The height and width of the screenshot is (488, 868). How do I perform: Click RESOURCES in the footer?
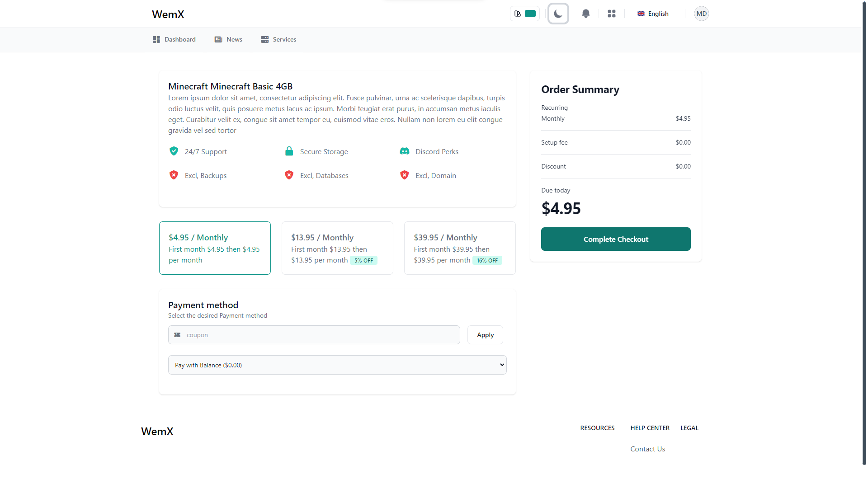[597, 428]
